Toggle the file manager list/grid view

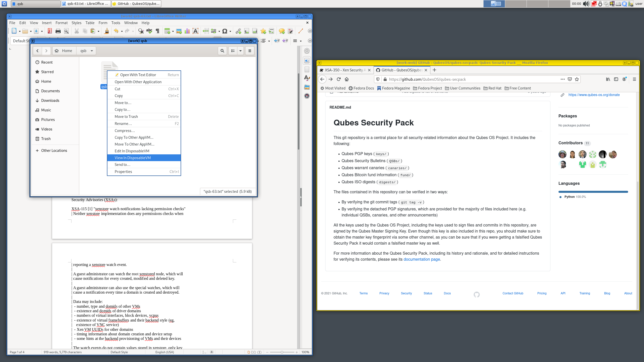233,51
